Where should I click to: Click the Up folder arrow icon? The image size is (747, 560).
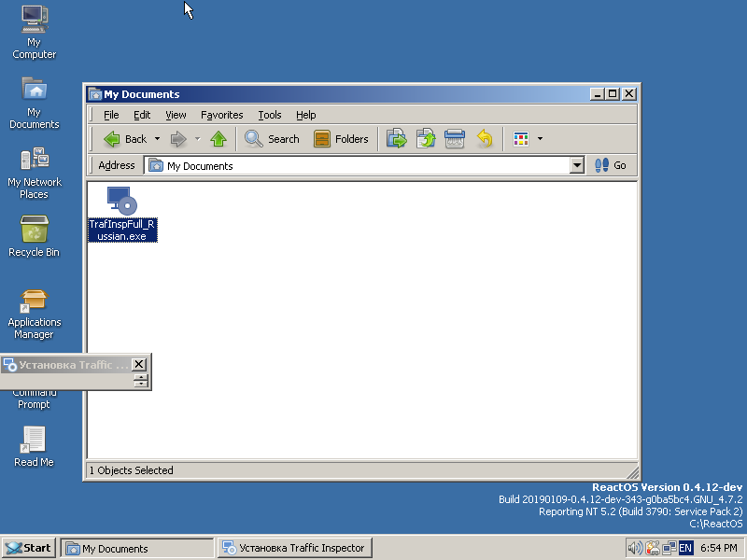[x=218, y=139]
